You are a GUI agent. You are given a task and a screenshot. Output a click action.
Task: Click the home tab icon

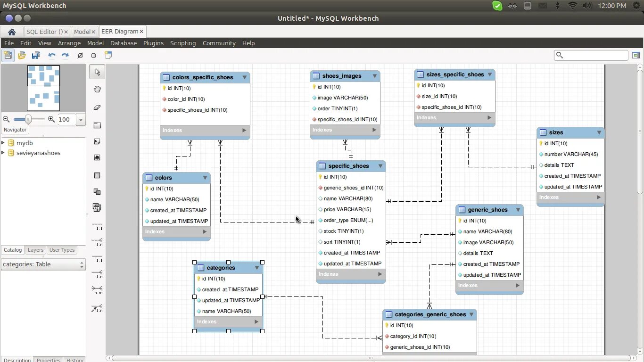click(12, 32)
